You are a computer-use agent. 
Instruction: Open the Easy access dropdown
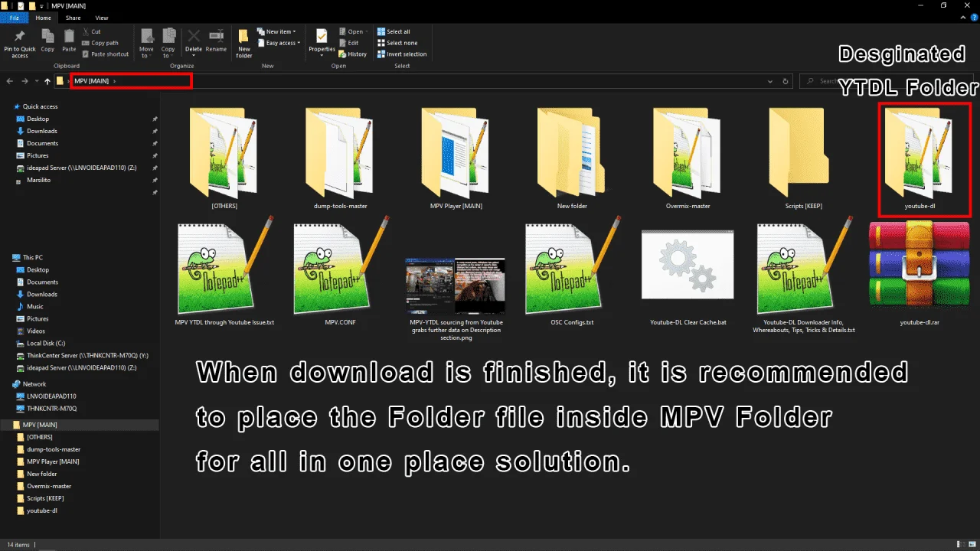click(279, 43)
